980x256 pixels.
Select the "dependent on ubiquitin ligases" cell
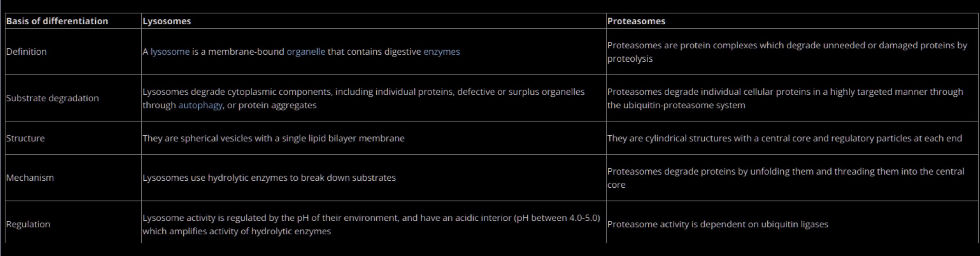point(717,224)
